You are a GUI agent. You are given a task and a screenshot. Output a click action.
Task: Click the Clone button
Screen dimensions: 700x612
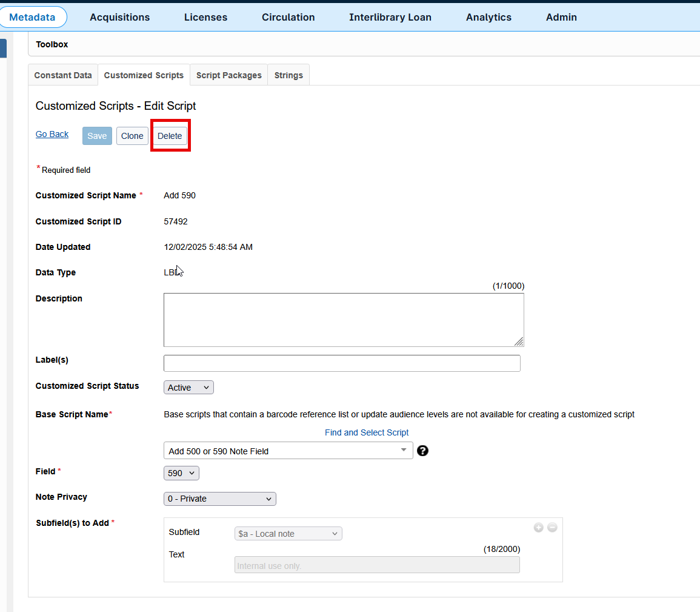click(x=132, y=136)
